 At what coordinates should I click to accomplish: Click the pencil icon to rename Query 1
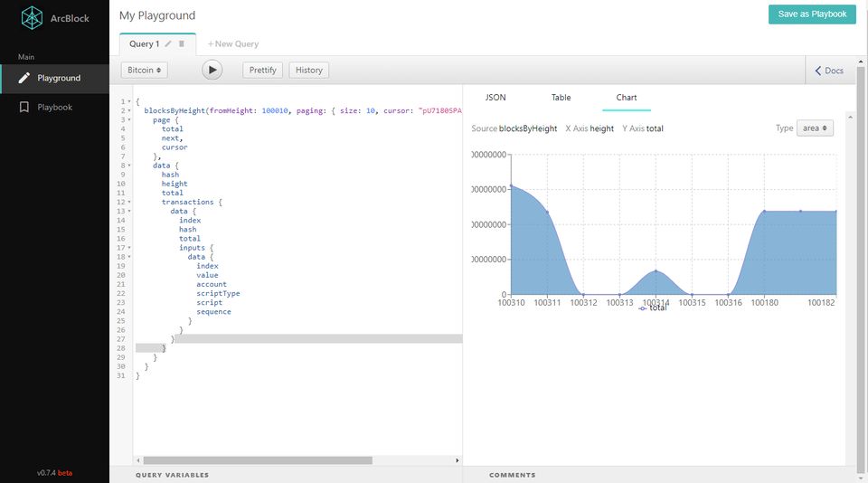click(168, 43)
